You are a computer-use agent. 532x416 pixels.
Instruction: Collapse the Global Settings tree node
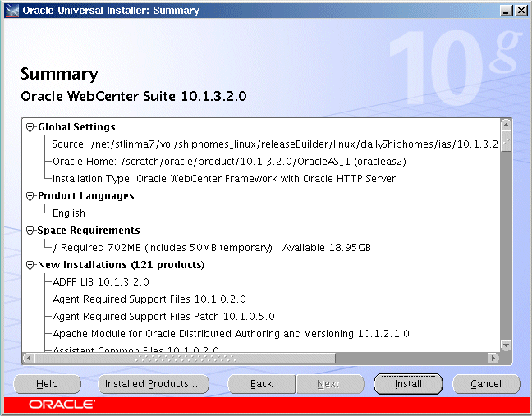[x=30, y=127]
